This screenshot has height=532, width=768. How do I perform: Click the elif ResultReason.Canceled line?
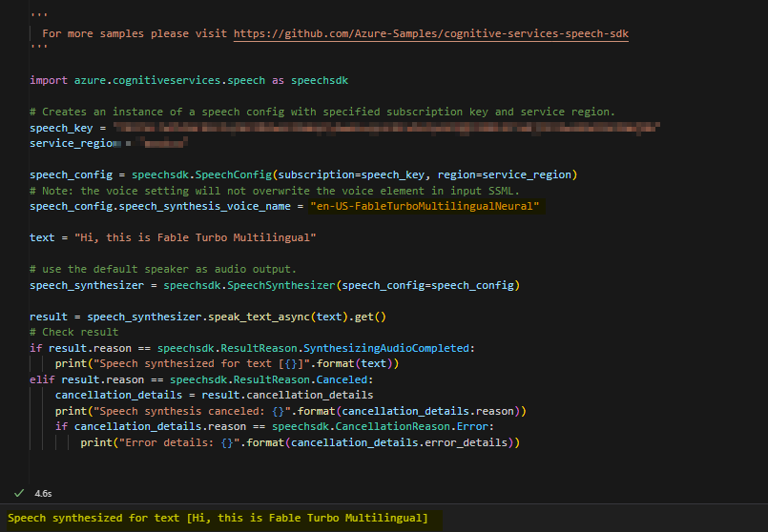click(201, 379)
